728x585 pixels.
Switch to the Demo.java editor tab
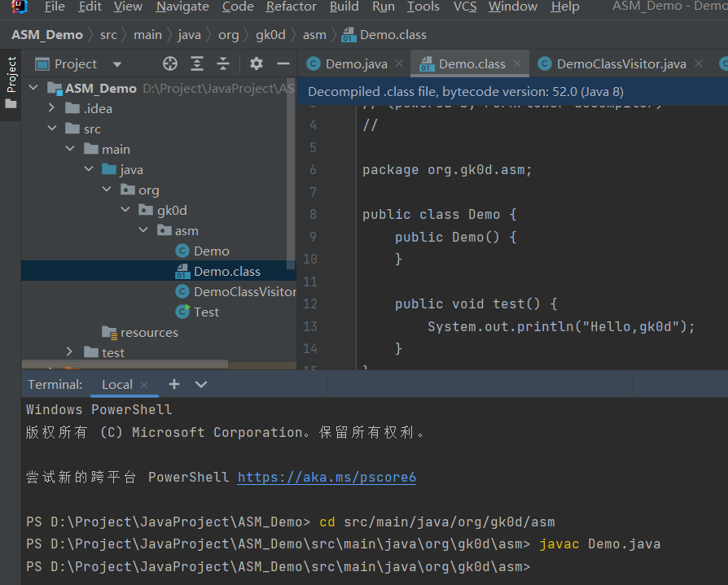tap(356, 64)
